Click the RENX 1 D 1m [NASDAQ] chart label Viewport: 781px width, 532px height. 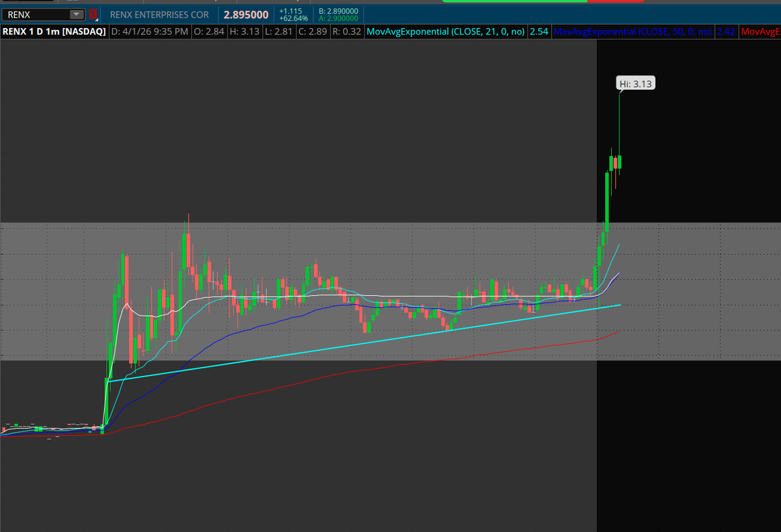pyautogui.click(x=54, y=31)
